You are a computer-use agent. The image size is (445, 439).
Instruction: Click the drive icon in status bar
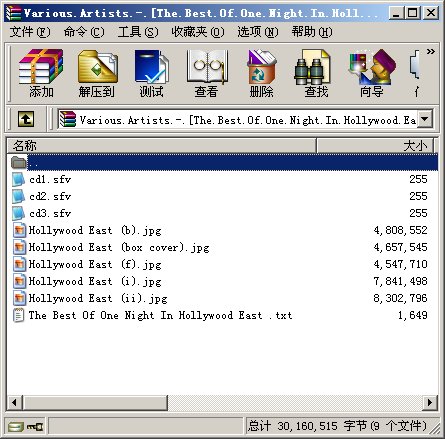coord(16,426)
